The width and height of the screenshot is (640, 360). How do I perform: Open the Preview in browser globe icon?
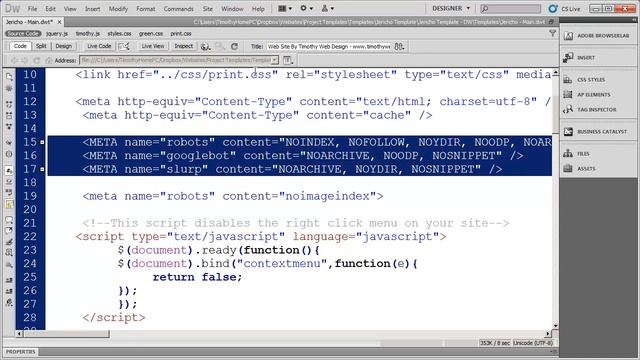click(x=205, y=47)
